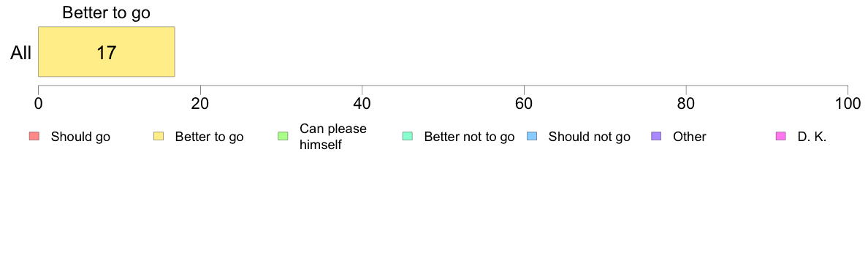Image resolution: width=868 pixels, height=269 pixels.
Task: Click the 100 tick label on the axis
Action: [x=848, y=103]
